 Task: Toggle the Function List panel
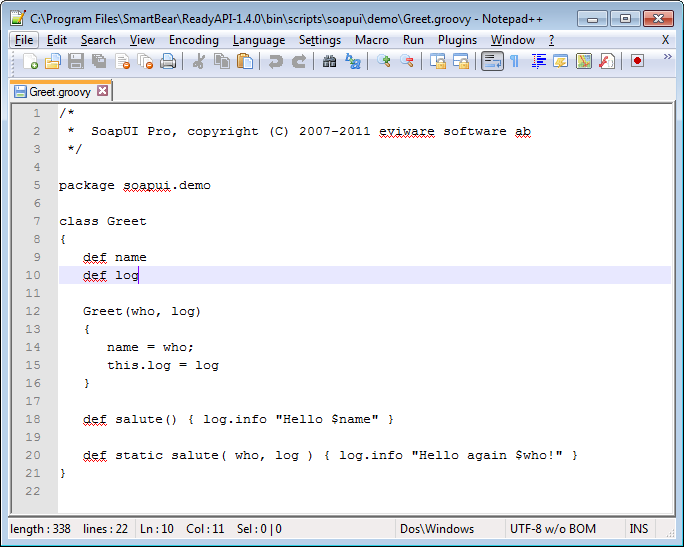click(607, 61)
